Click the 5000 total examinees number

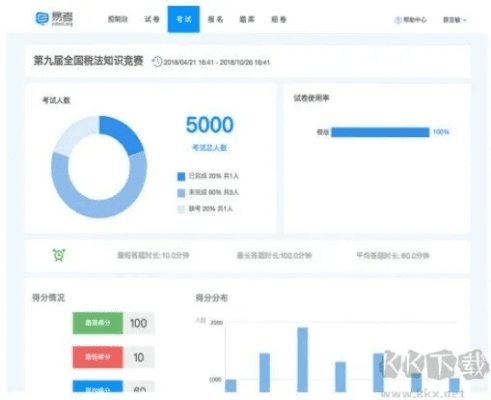point(210,125)
